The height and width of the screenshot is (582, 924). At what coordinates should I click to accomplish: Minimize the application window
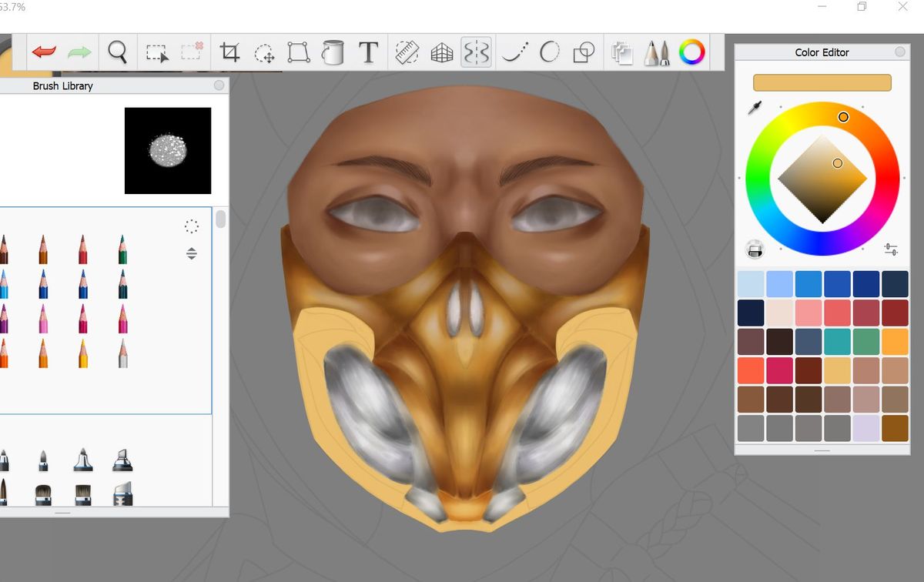821,7
